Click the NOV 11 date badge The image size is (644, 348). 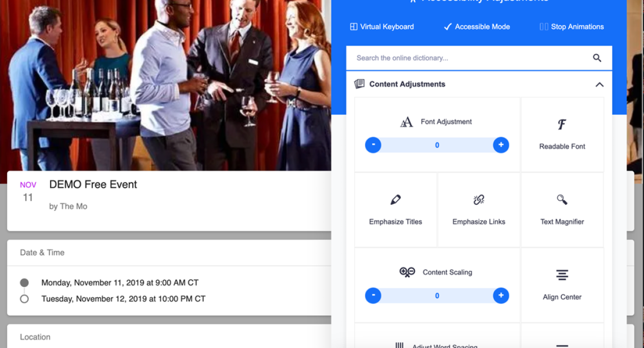click(x=28, y=191)
